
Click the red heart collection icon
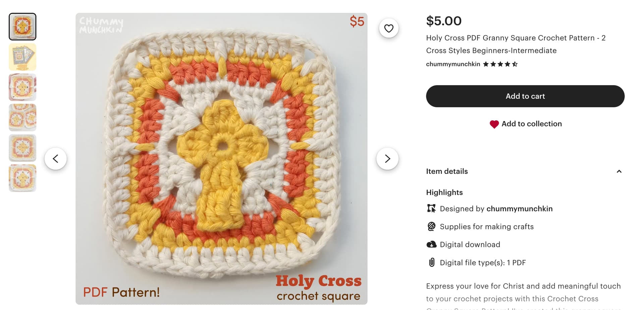pos(494,124)
